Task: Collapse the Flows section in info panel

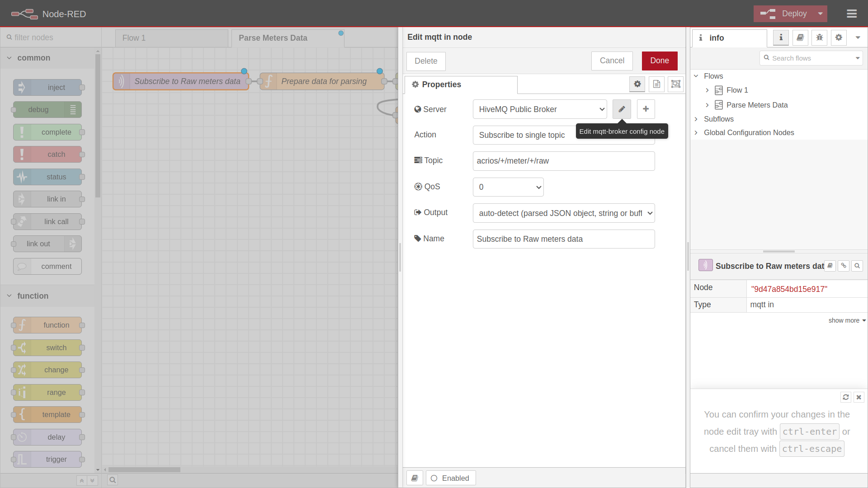Action: pyautogui.click(x=697, y=76)
